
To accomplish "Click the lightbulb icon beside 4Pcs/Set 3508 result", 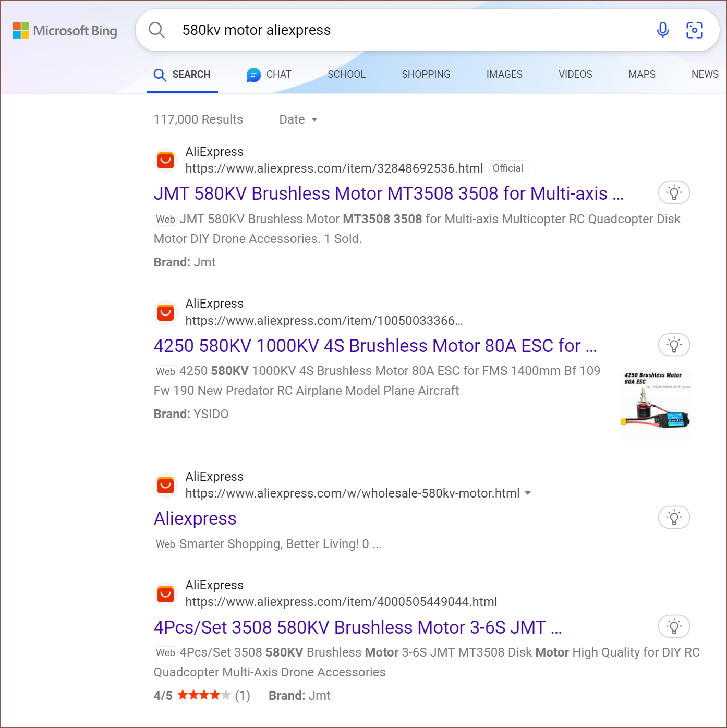I will [674, 626].
